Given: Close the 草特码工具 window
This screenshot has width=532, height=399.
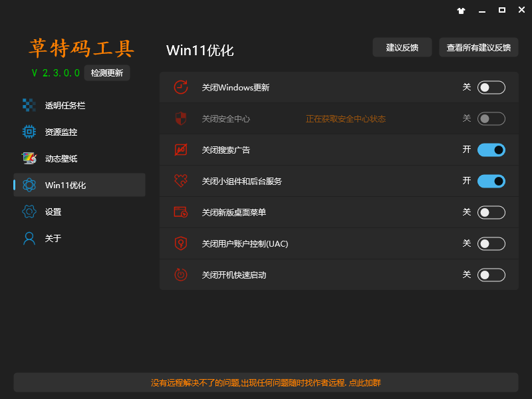Looking at the screenshot, I should coord(522,10).
